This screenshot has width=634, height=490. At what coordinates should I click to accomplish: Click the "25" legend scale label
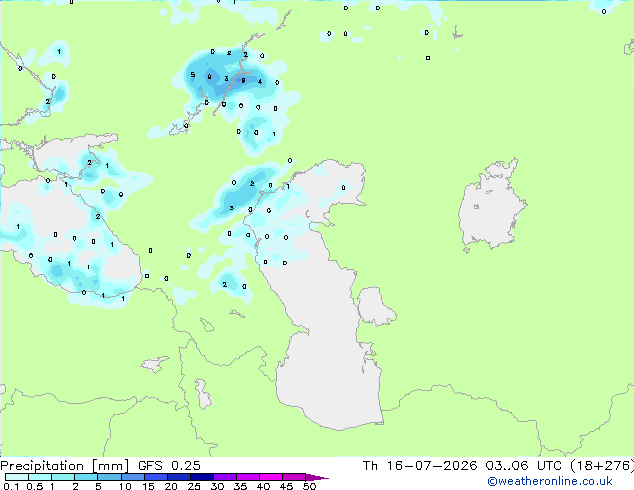[194, 486]
